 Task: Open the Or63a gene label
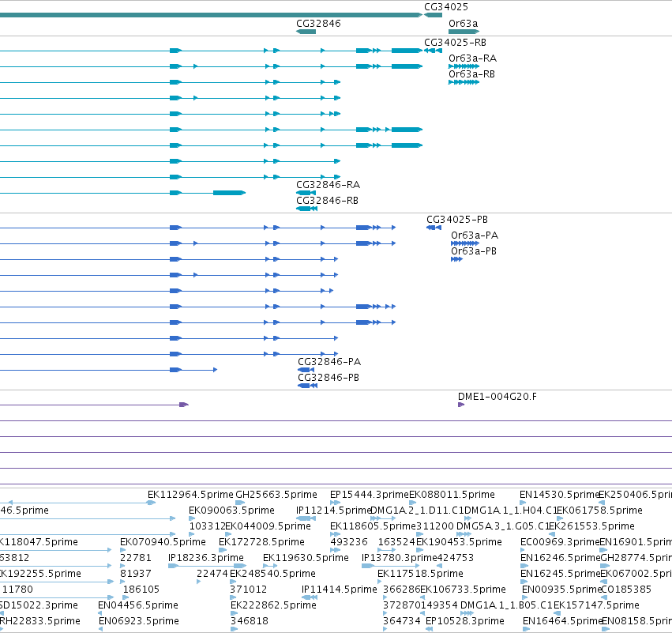click(x=463, y=24)
